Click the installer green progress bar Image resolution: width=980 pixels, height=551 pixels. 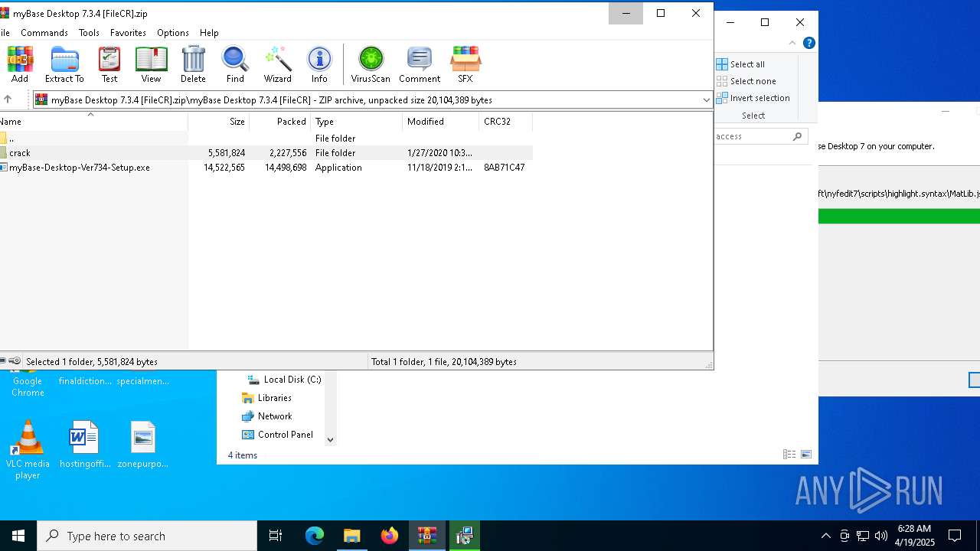pyautogui.click(x=899, y=217)
